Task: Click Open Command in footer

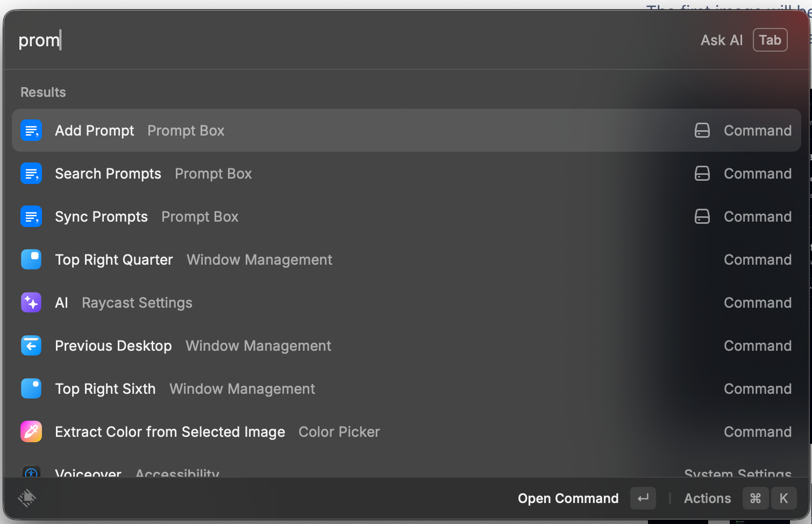Action: coord(568,499)
